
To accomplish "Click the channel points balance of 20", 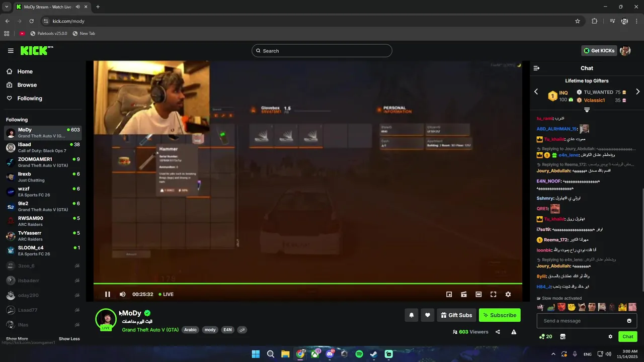I will (x=545, y=336).
